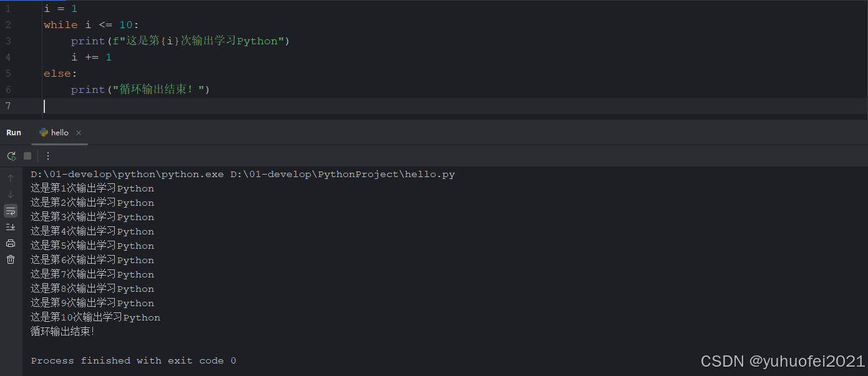Click output line '这是第4次输出学习Python'
The image size is (868, 376).
[92, 231]
